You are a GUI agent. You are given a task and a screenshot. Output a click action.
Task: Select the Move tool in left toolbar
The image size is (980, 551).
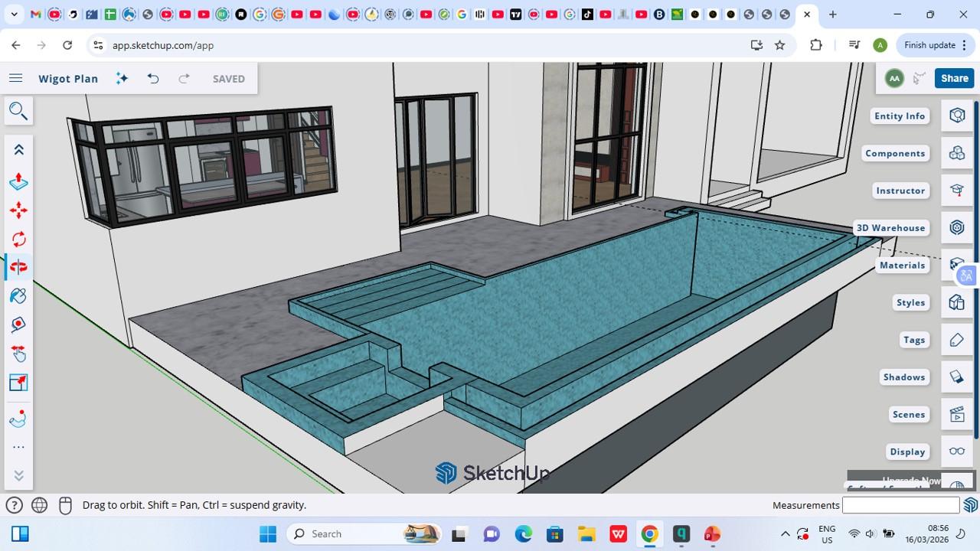coord(18,210)
